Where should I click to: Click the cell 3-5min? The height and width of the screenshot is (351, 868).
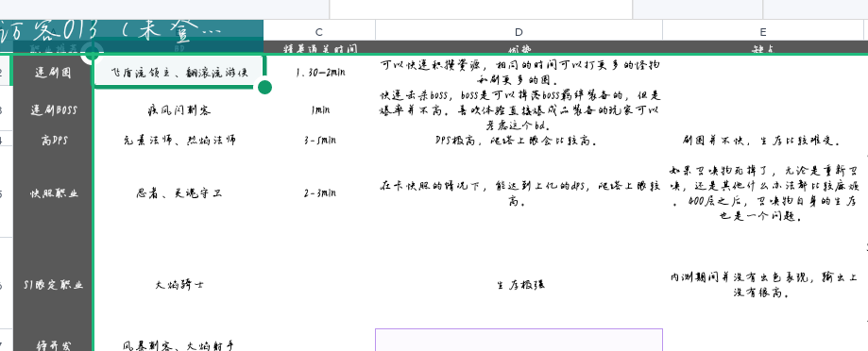319,141
